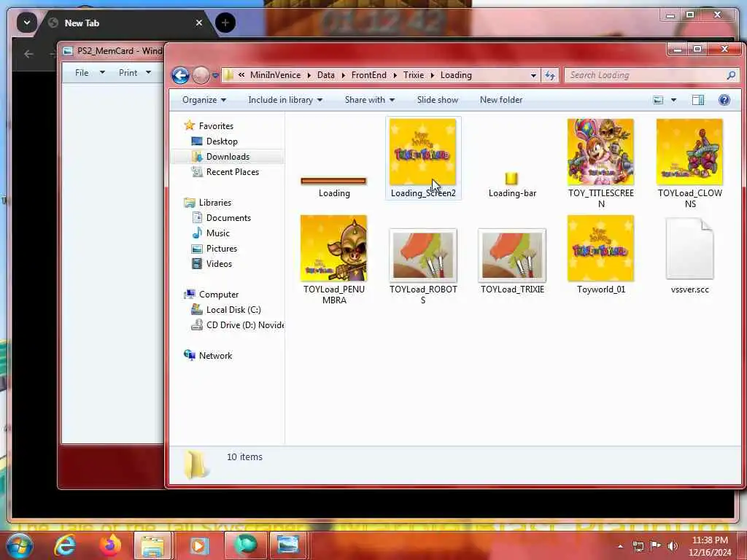Image resolution: width=747 pixels, height=560 pixels.
Task: Start the Slide show
Action: (438, 100)
